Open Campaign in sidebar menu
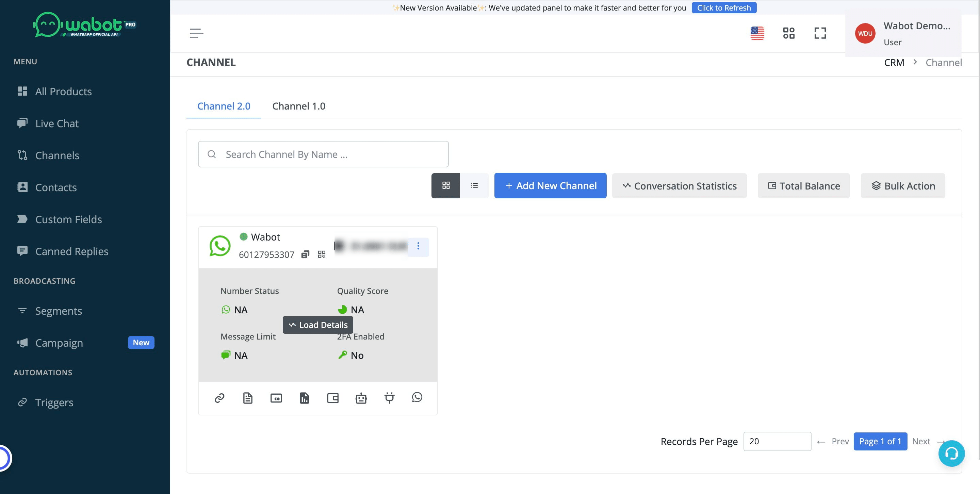 tap(59, 343)
